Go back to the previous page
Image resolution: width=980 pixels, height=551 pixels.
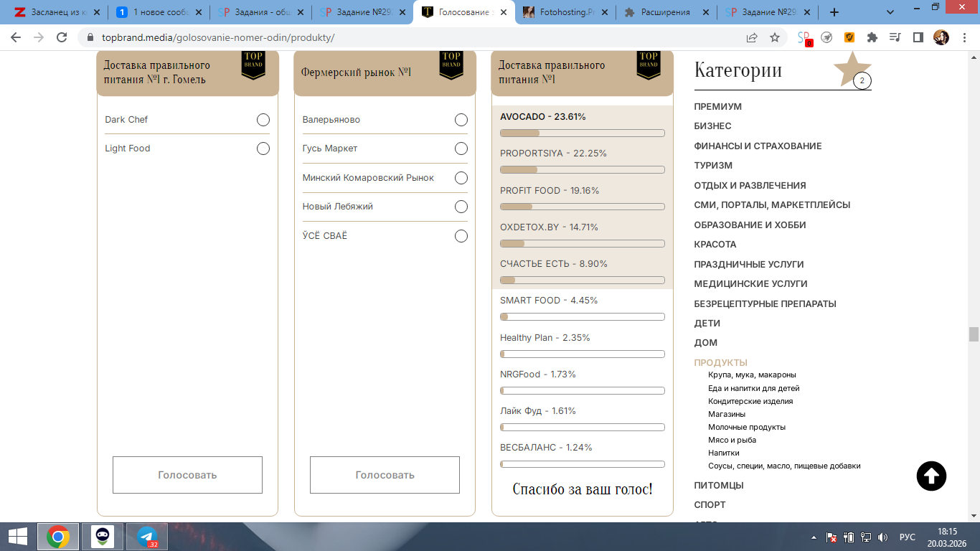tap(16, 38)
